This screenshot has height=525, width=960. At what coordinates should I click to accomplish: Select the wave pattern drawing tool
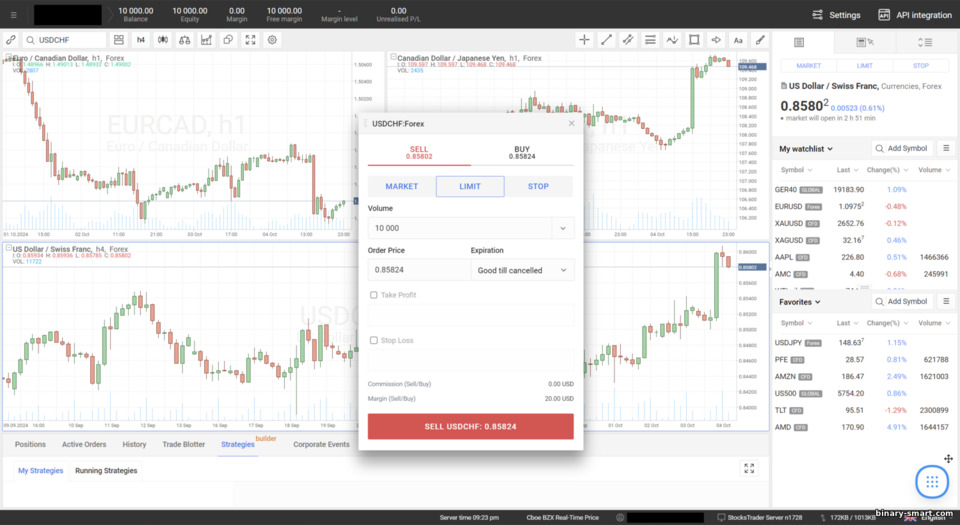click(672, 40)
